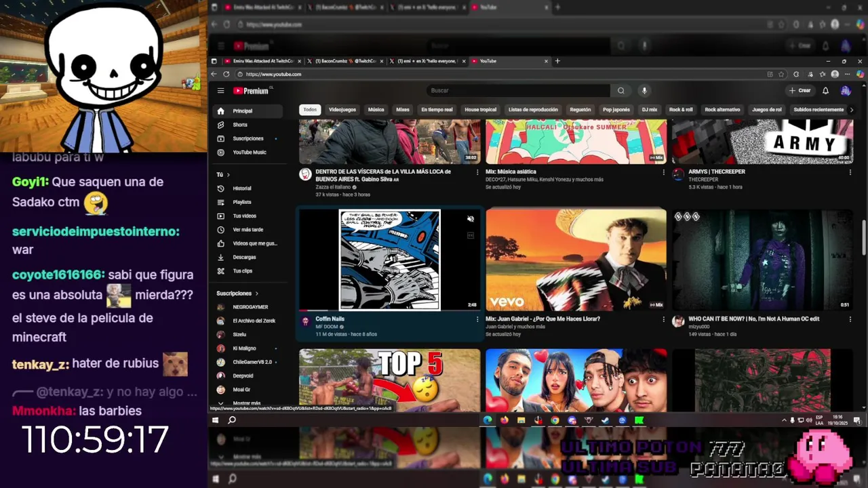The width and height of the screenshot is (868, 488).
Task: Open Historial in the sidebar
Action: pyautogui.click(x=248, y=188)
